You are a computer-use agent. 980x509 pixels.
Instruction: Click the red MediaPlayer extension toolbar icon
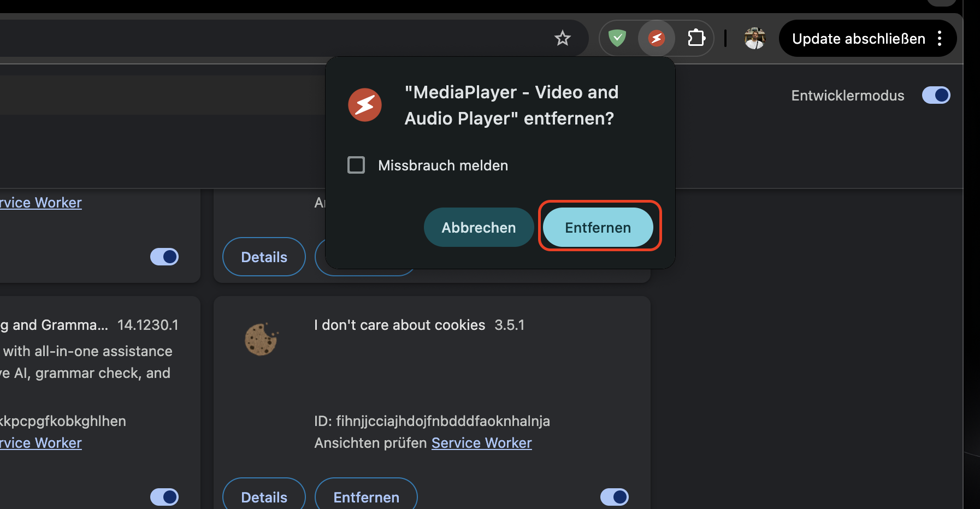point(657,38)
